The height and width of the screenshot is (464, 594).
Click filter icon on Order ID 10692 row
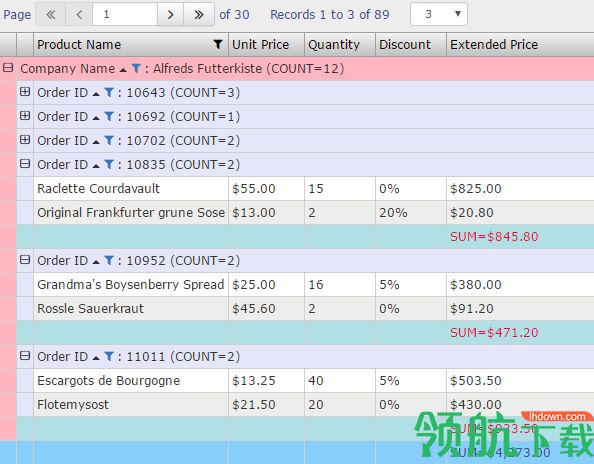[x=109, y=117]
